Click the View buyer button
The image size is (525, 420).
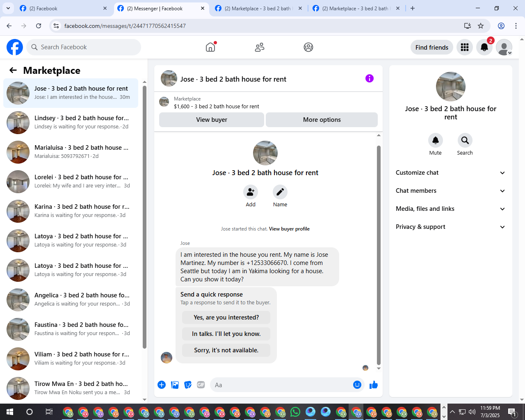point(212,120)
